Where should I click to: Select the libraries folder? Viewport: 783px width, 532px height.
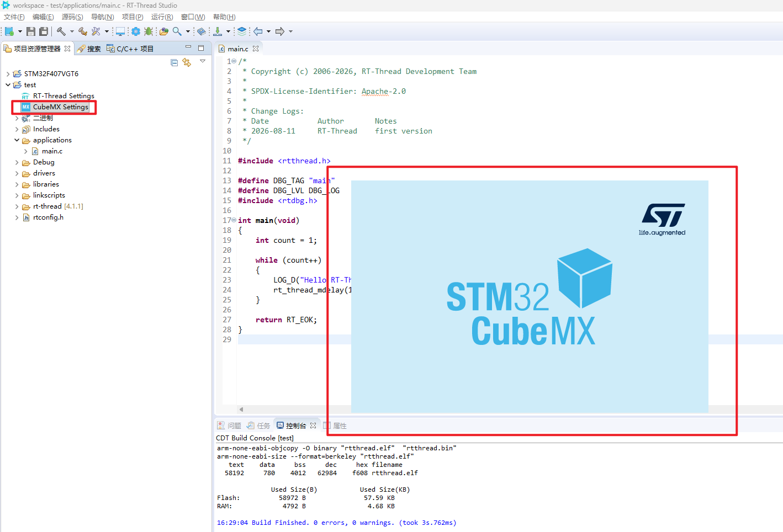click(46, 184)
